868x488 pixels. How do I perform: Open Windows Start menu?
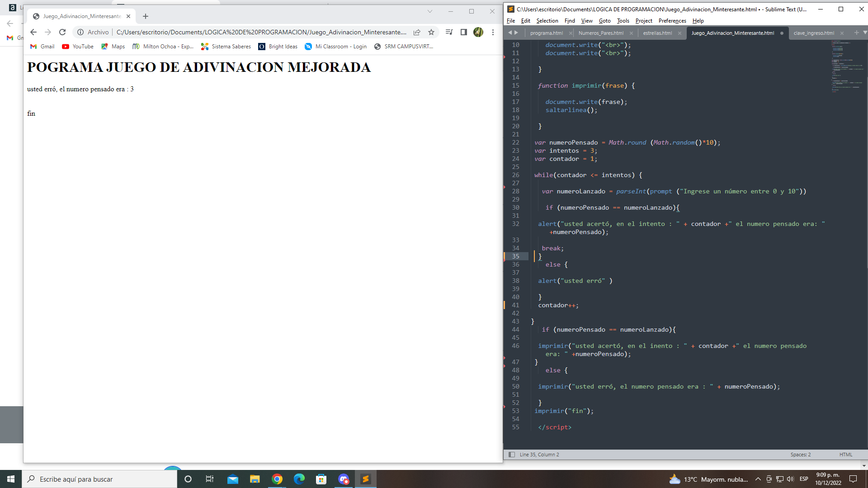point(11,479)
